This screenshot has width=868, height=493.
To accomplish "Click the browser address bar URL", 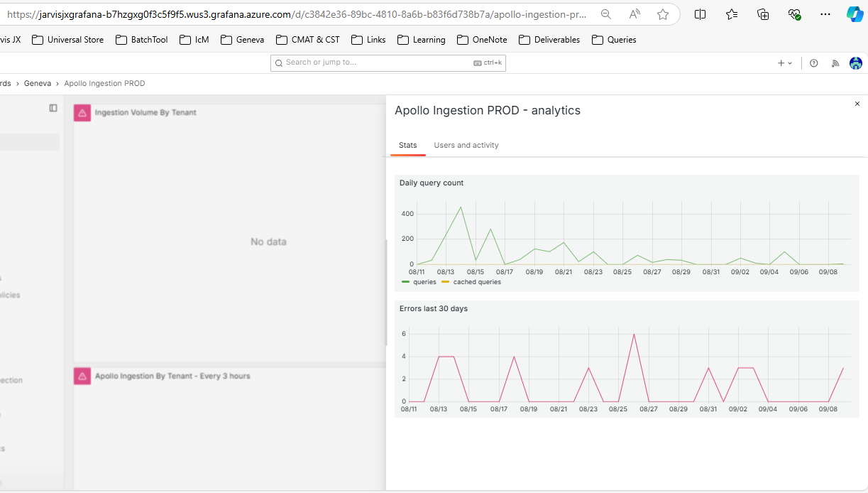I will (297, 14).
